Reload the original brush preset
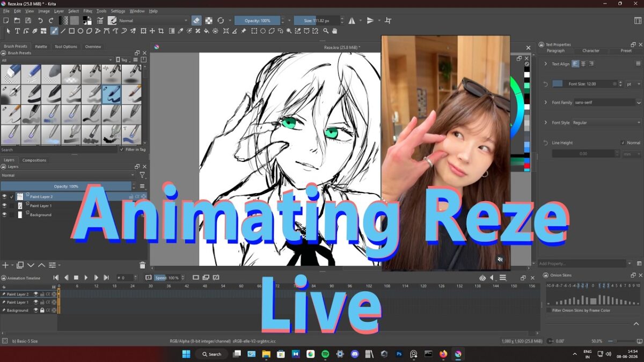The height and width of the screenshot is (362, 644). tap(220, 20)
